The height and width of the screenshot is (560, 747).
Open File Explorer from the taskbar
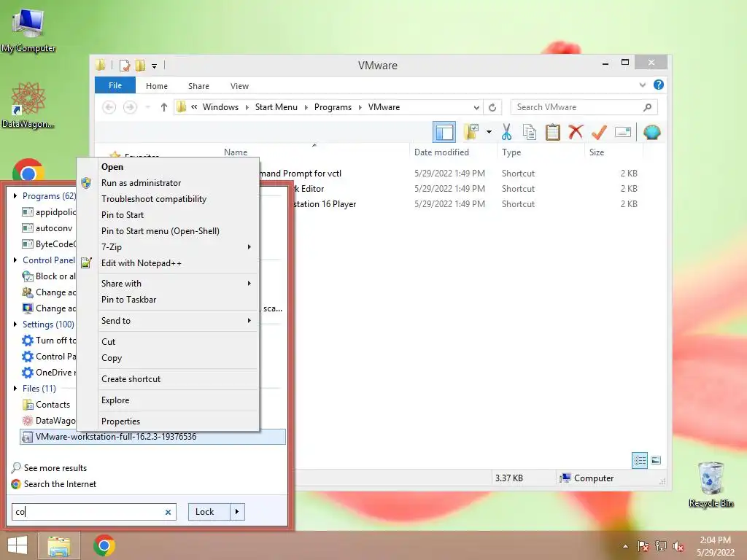(58, 545)
